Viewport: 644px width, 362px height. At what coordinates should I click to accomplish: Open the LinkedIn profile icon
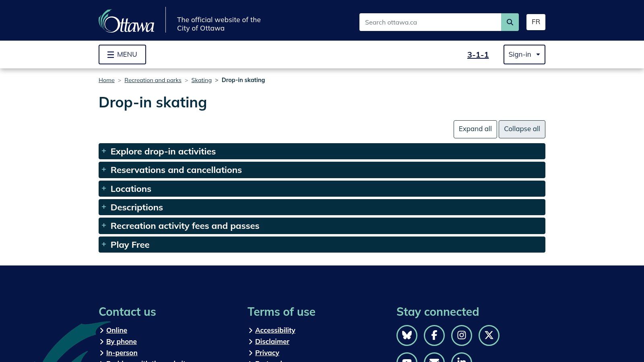(462, 360)
